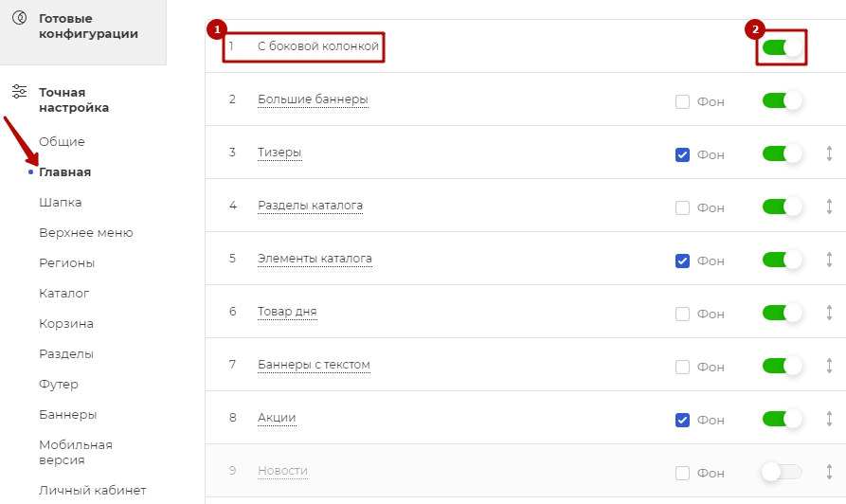Viewport: 846px width, 504px height.
Task: Click the reorder arrows icon for Новости
Action: coord(829,472)
